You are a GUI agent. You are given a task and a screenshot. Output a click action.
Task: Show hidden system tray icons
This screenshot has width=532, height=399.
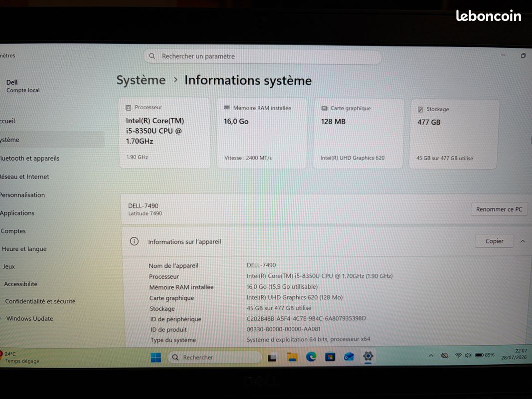431,356
